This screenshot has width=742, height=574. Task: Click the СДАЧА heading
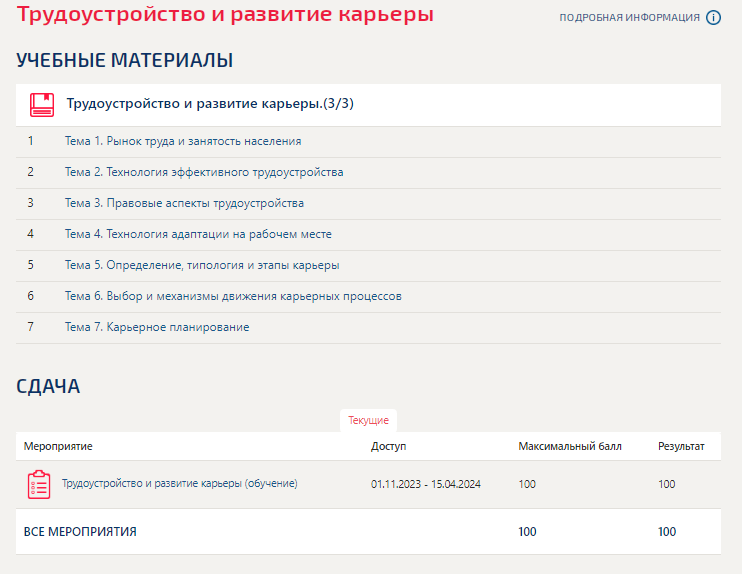48,387
